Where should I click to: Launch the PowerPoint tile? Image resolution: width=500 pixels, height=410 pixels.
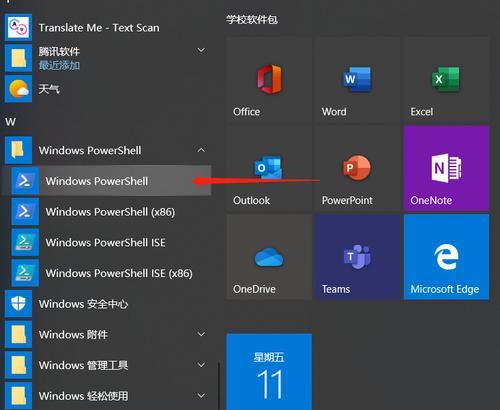[358, 168]
